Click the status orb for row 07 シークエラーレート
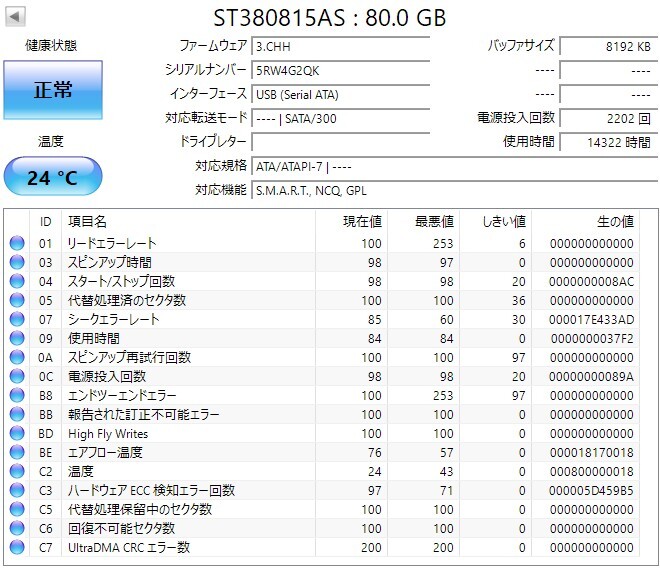 coord(17,319)
